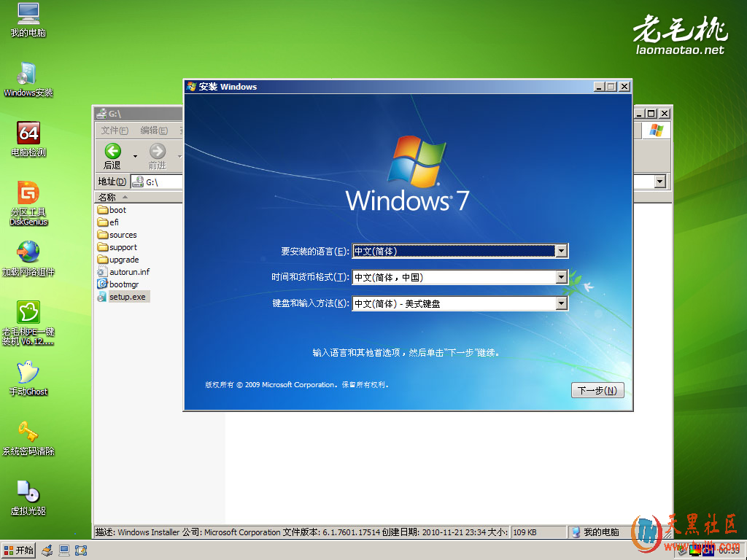
Task: Expand the 时间和货币格式 dropdown
Action: [x=561, y=277]
